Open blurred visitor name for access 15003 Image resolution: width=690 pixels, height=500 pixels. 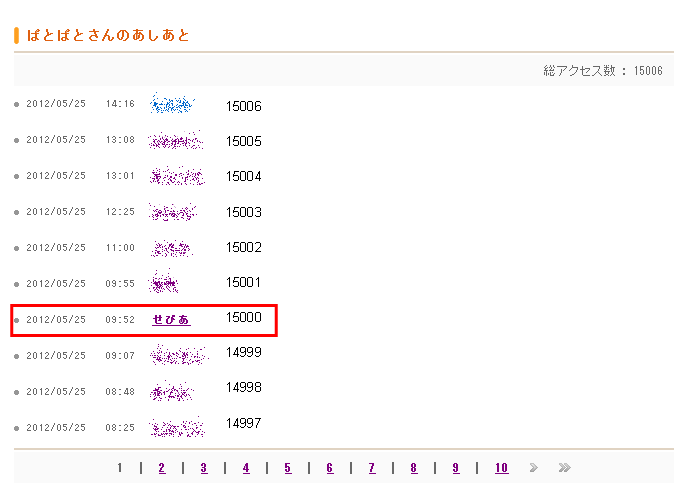pos(172,212)
